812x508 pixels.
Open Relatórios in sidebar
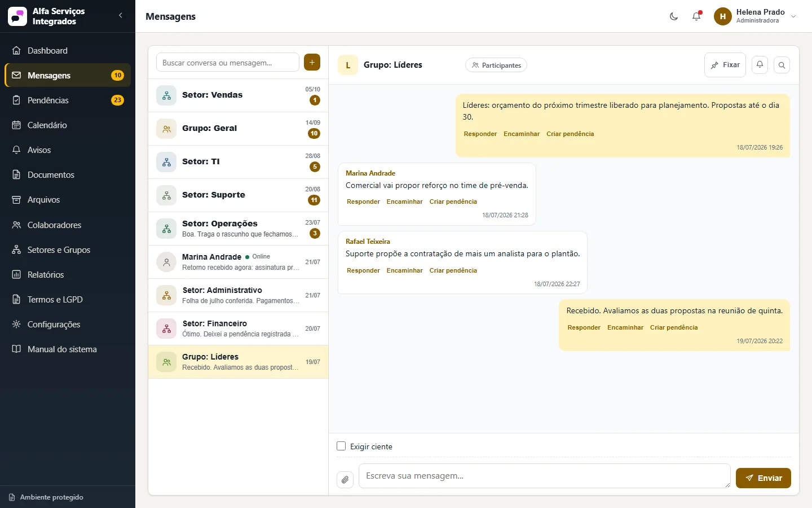pyautogui.click(x=68, y=274)
